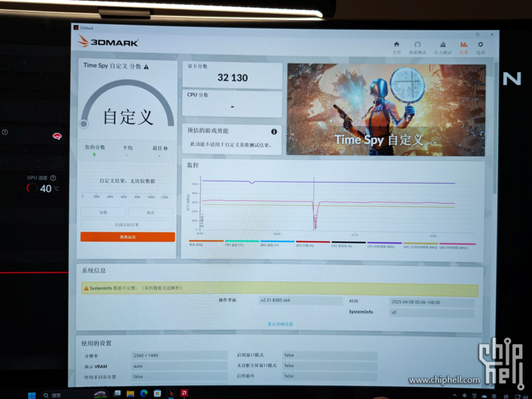Click the info icon beside 预估的游戏效能

[x=274, y=131]
